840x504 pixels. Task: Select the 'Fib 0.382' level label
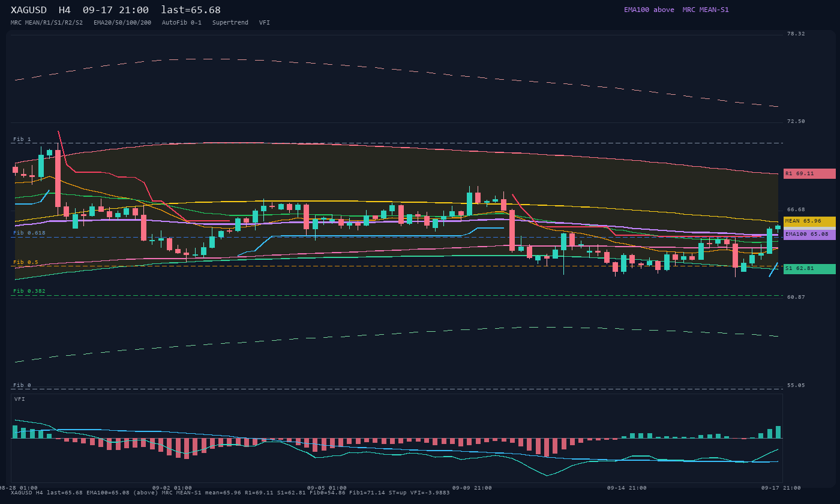(x=29, y=291)
